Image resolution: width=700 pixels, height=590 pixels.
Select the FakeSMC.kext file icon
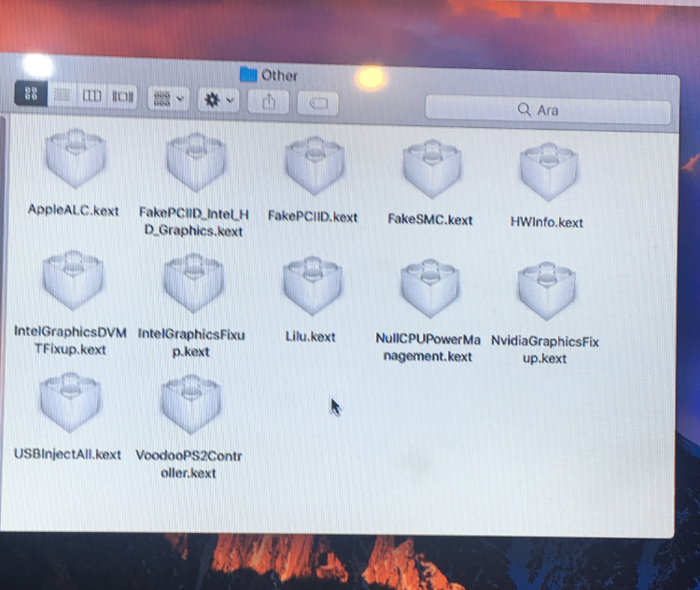pos(430,168)
